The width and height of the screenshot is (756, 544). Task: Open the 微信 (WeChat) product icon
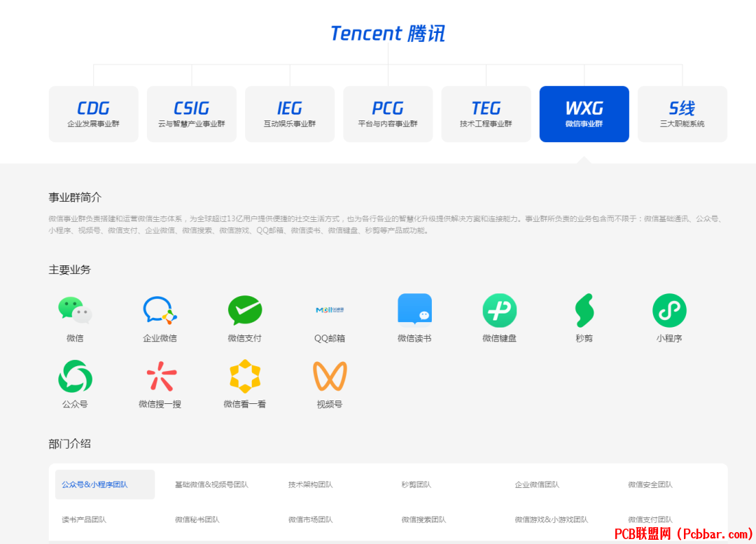(75, 309)
